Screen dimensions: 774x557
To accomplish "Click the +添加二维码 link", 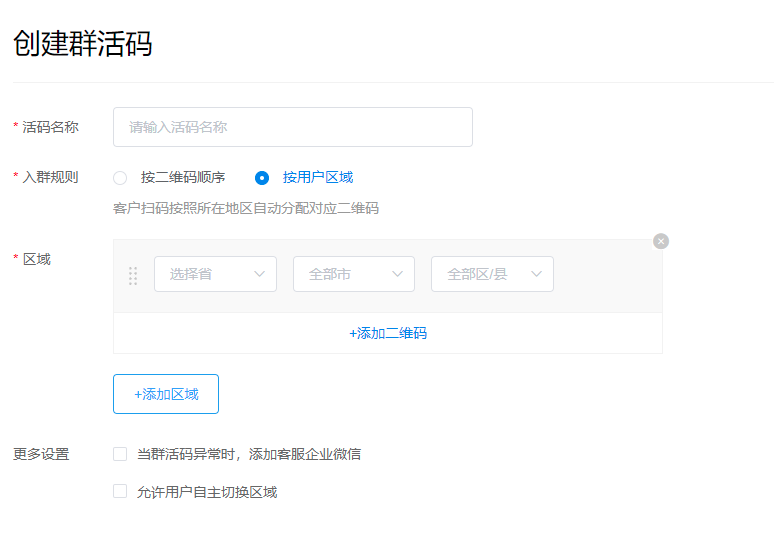I will (388, 333).
